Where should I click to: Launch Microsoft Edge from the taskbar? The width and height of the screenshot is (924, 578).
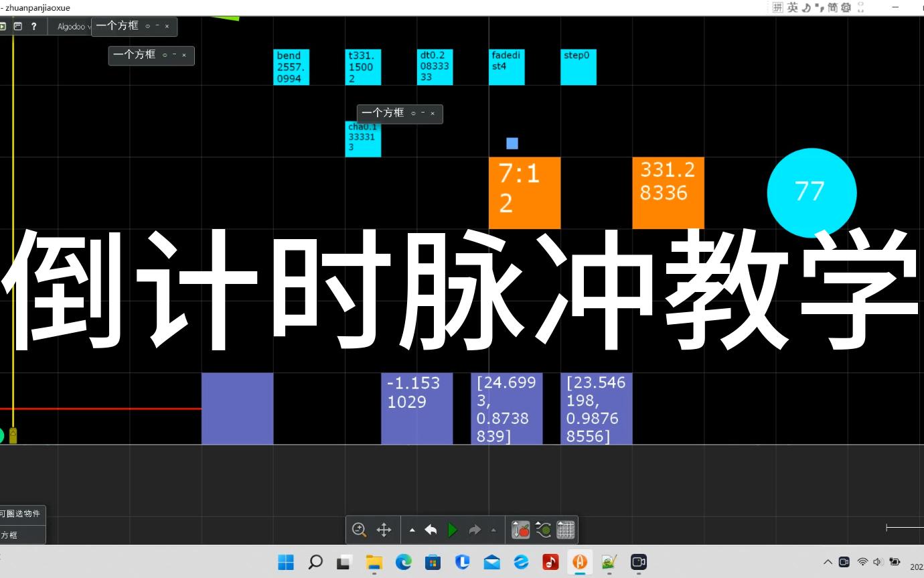click(x=403, y=563)
